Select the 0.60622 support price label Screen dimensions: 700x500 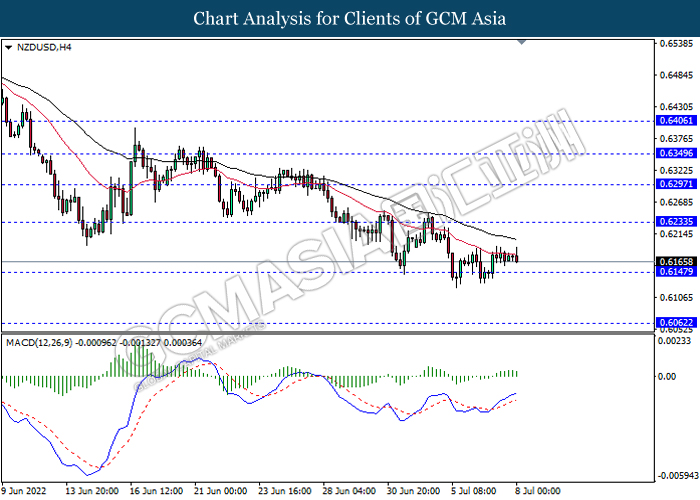pos(676,322)
